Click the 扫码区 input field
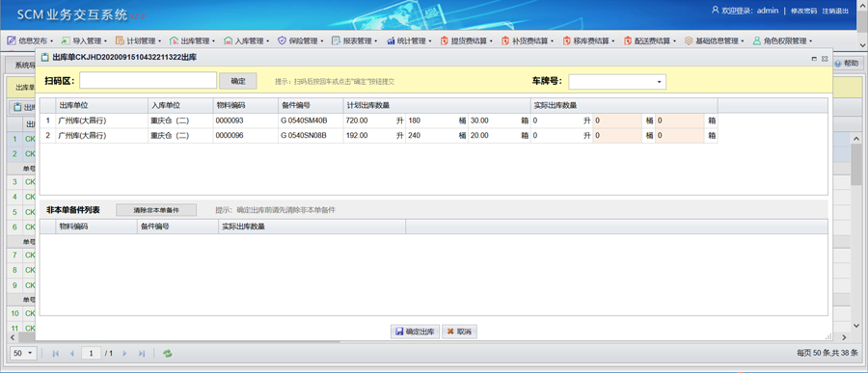The height and width of the screenshot is (373, 868). [148, 81]
